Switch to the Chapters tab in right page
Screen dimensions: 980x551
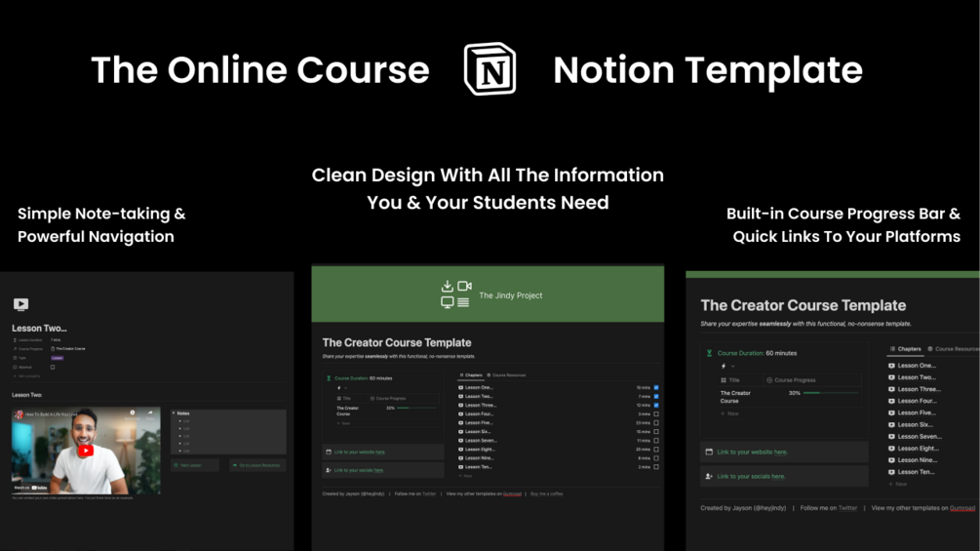[x=905, y=349]
